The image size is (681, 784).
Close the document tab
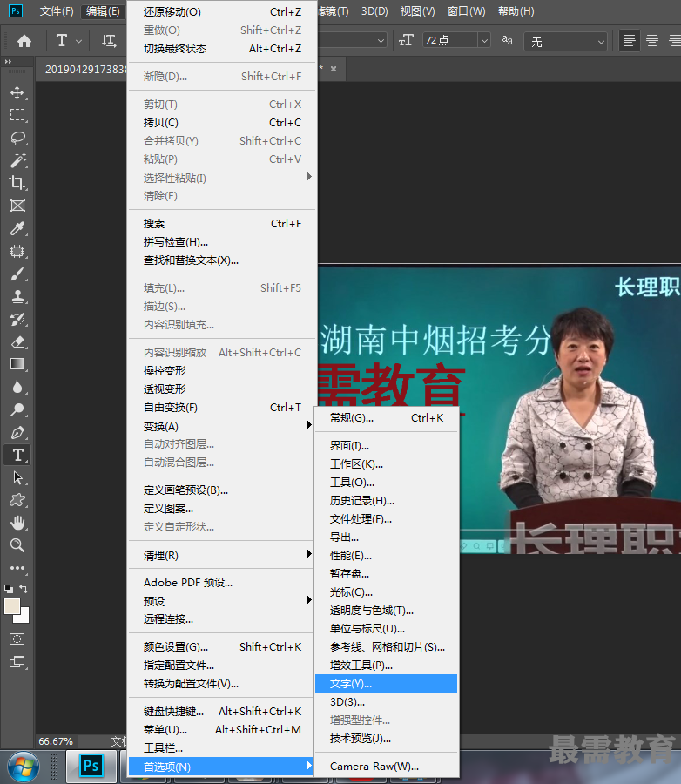click(x=334, y=69)
